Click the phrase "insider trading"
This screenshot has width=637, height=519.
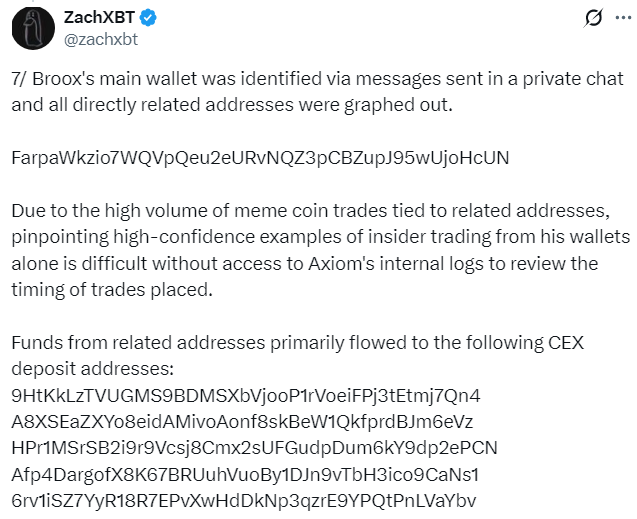[x=453, y=237]
